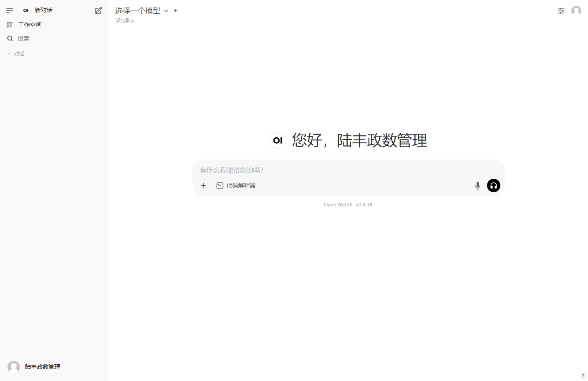Click 设为默认 link

coord(125,20)
